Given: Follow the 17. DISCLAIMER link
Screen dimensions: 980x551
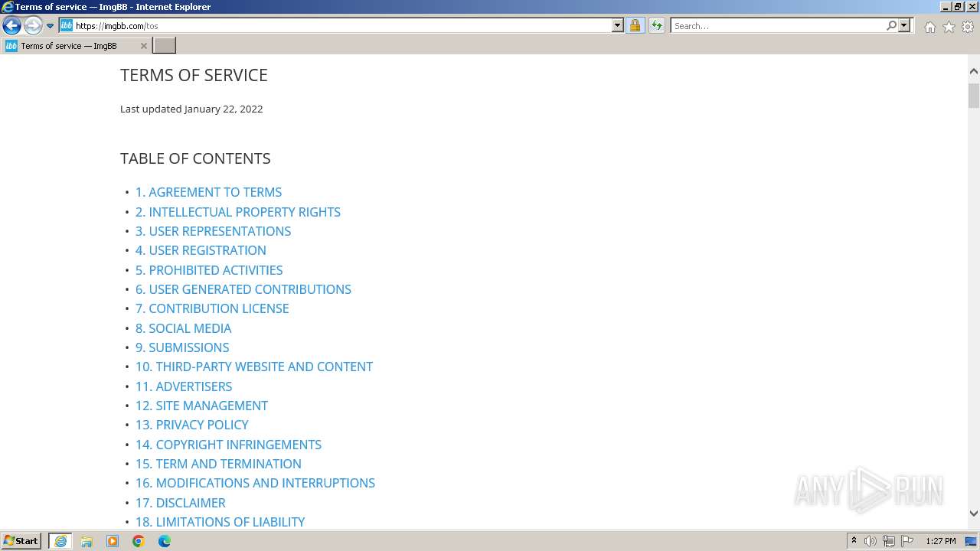Looking at the screenshot, I should (x=181, y=503).
